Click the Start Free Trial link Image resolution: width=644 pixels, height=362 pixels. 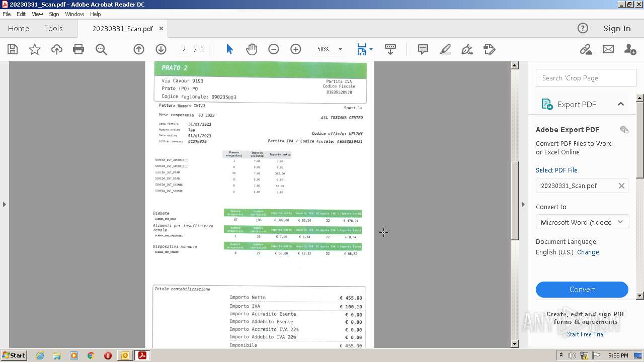click(x=586, y=334)
